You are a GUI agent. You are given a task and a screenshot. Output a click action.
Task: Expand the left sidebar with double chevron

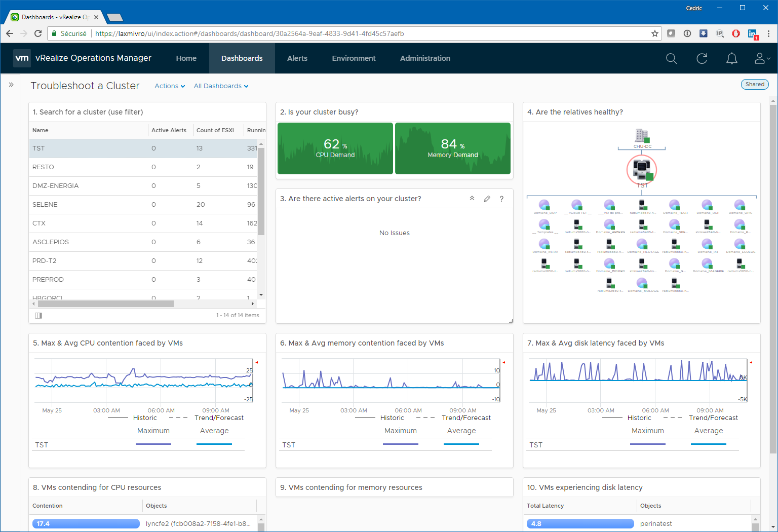pyautogui.click(x=11, y=85)
